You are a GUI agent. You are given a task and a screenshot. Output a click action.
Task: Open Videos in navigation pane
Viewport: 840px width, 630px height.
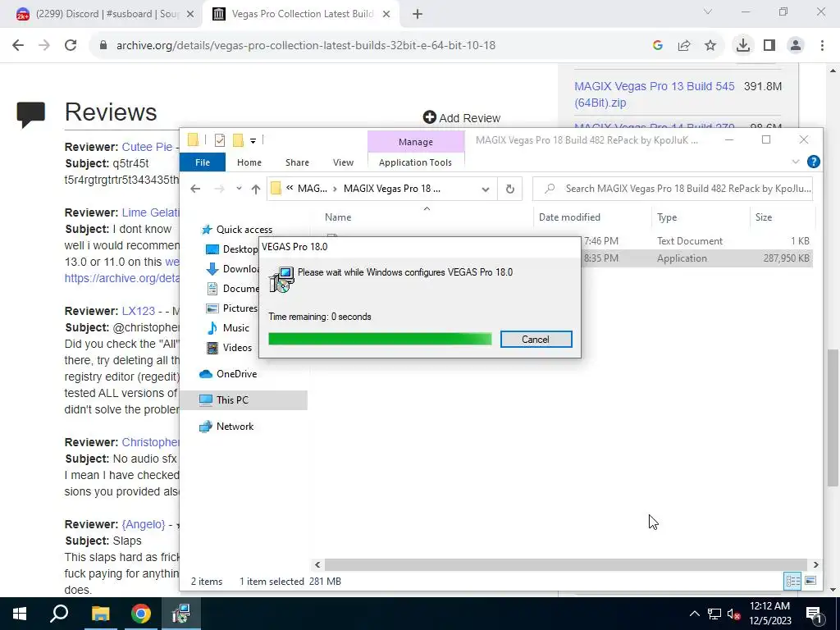230,348
